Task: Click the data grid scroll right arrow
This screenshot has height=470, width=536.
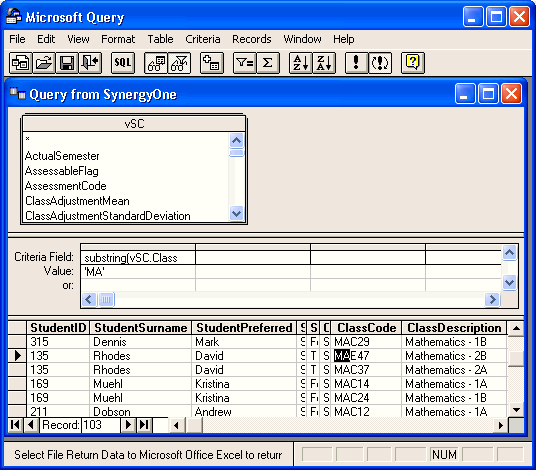Action: pyautogui.click(x=501, y=425)
